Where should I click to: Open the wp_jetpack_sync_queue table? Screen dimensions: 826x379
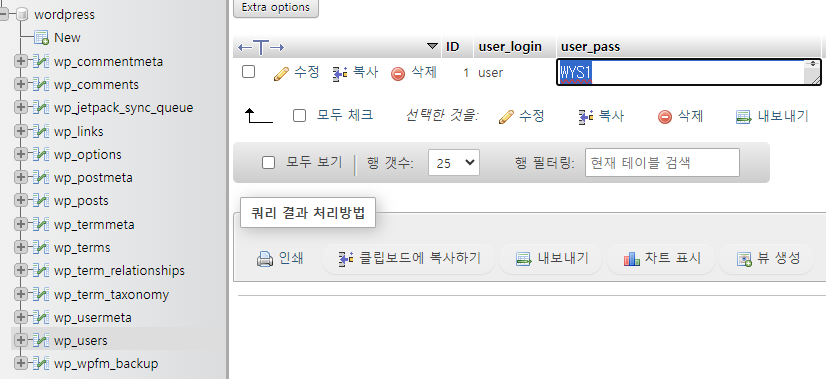click(x=123, y=108)
